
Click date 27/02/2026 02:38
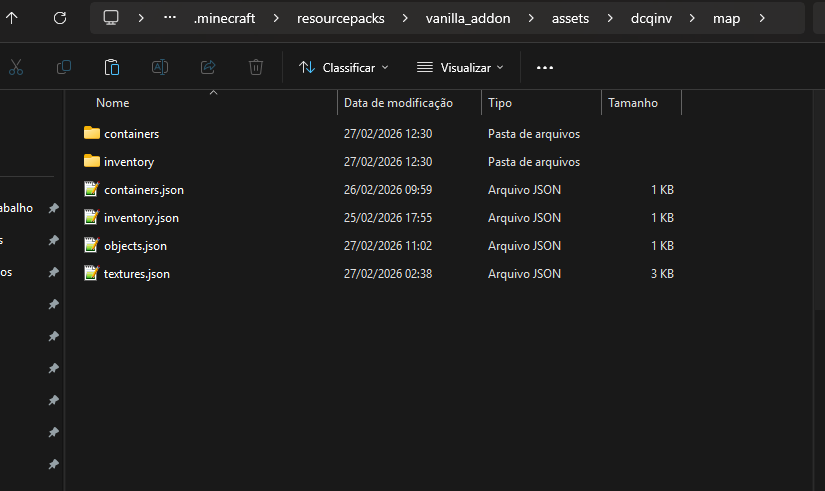388,273
